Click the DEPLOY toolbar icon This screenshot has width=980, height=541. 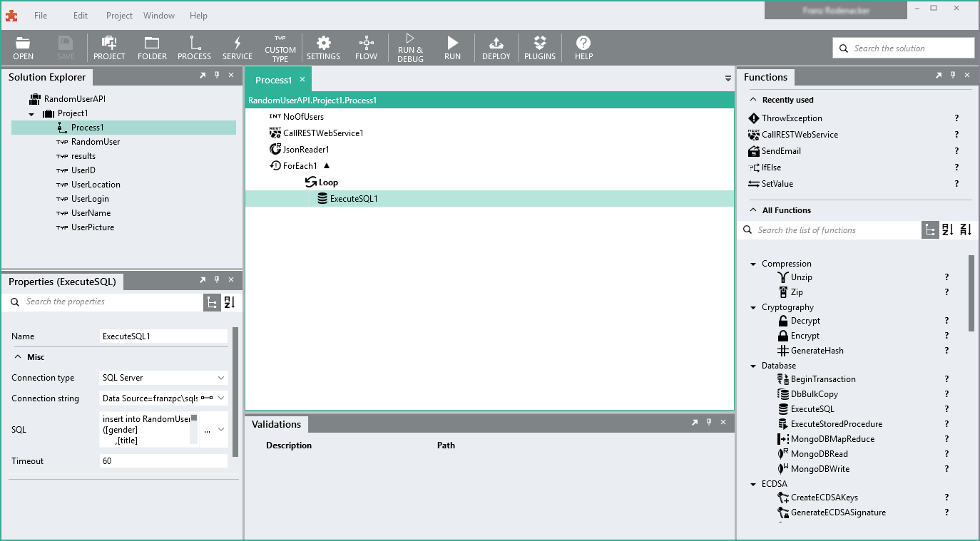496,48
